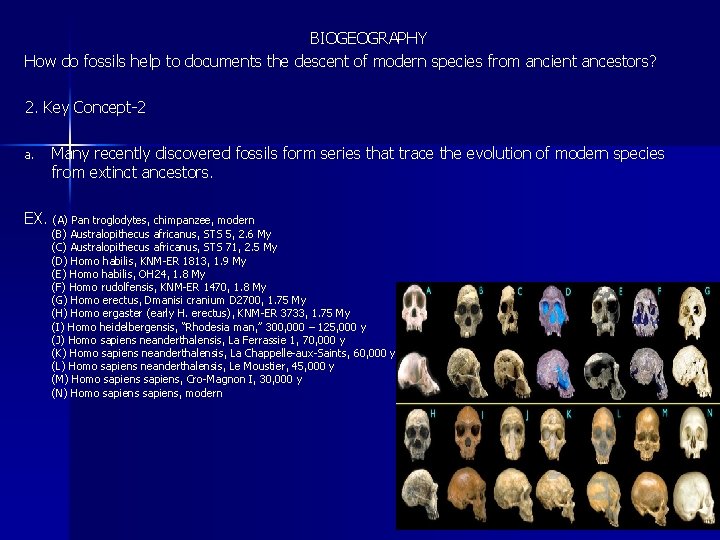Select side-profile skull below label D
720x540 pixels.
point(555,372)
